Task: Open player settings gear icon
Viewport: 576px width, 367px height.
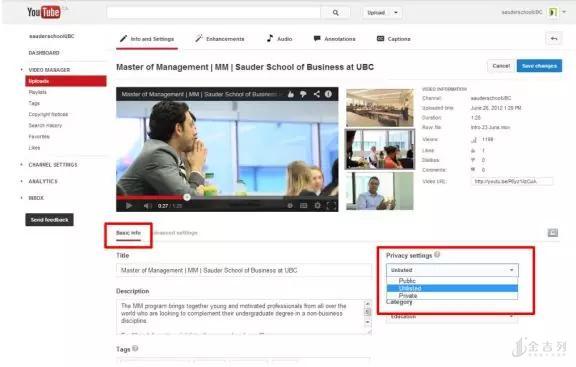Action: 317,205
